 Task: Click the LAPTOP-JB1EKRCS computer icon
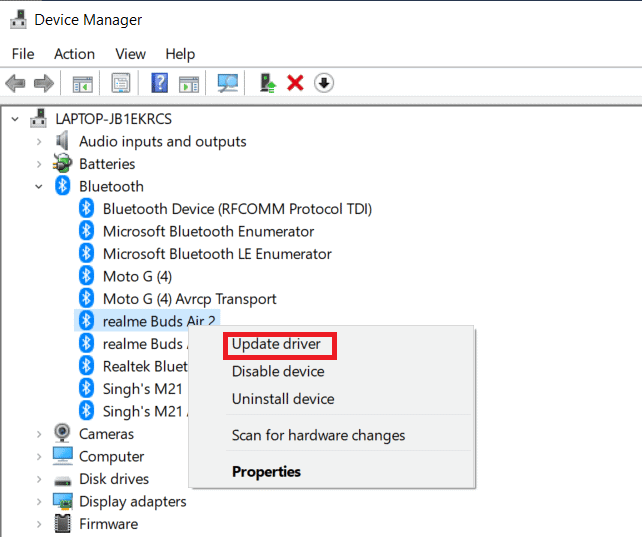pos(38,119)
